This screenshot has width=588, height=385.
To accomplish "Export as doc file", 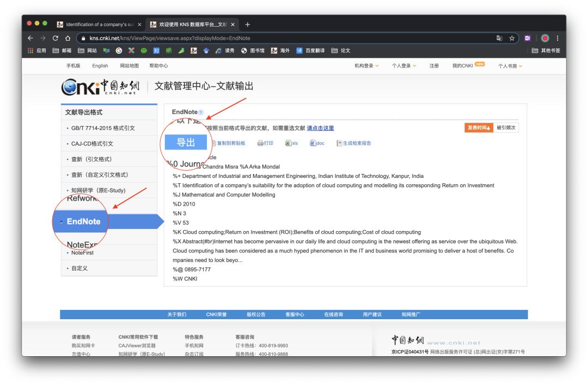I will (x=317, y=143).
